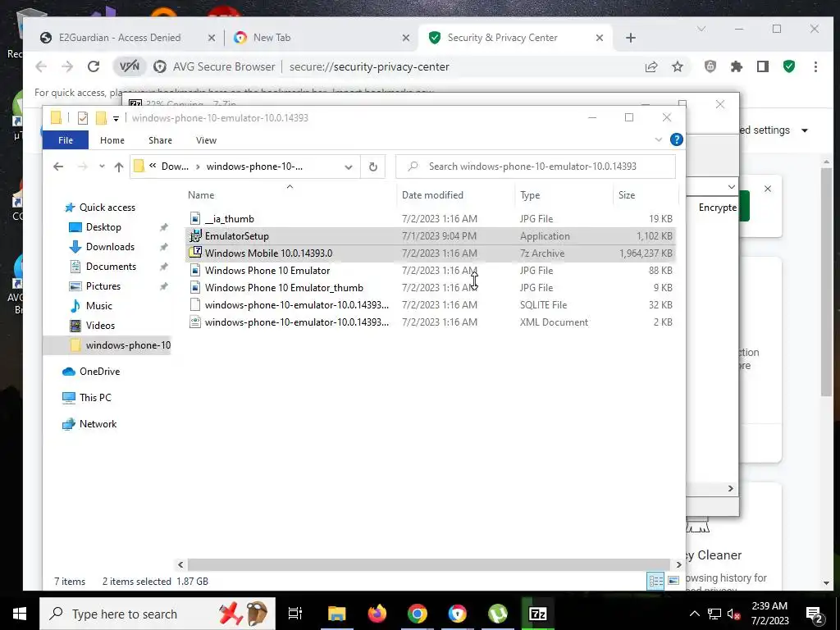Image resolution: width=840 pixels, height=630 pixels.
Task: Open recent locations dropdown arrow
Action: point(102,167)
